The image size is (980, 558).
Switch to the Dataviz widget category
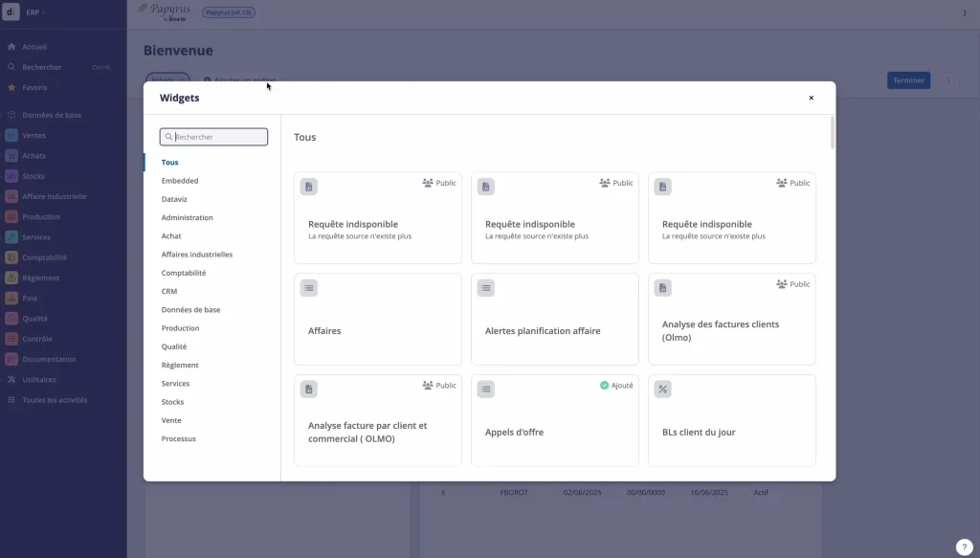point(173,199)
